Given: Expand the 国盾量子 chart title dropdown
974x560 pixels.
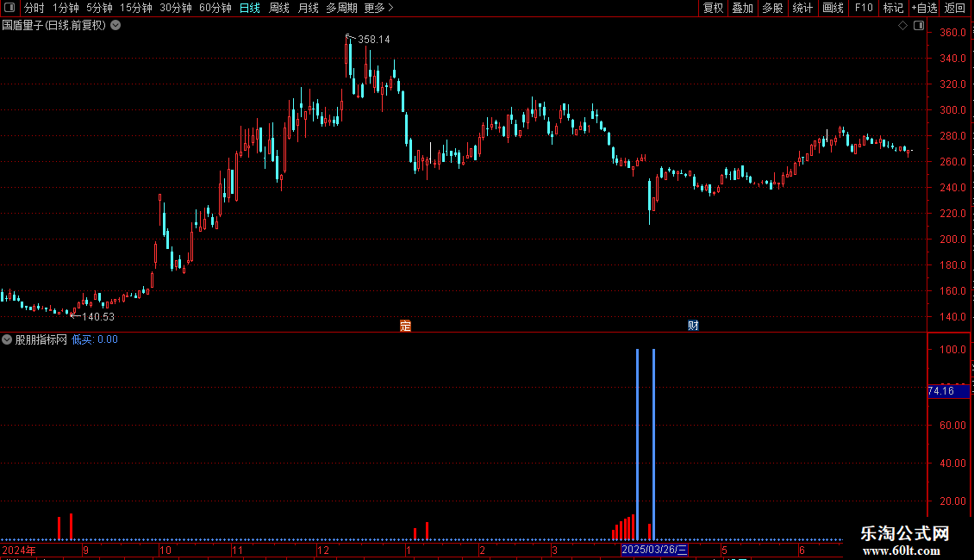Looking at the screenshot, I should coord(116,26).
